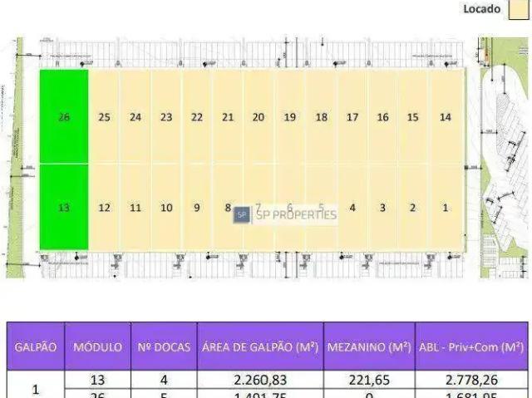532x398 pixels.
Task: Click module number 15 on the plan
Action: (x=412, y=117)
